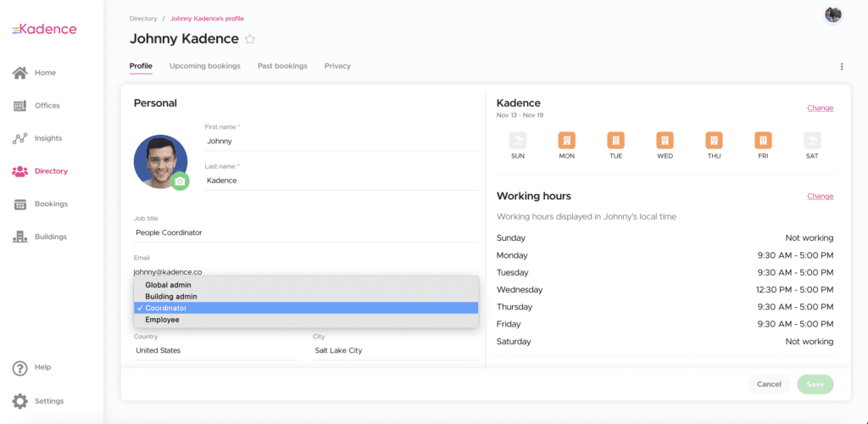Click Country field United States

217,350
